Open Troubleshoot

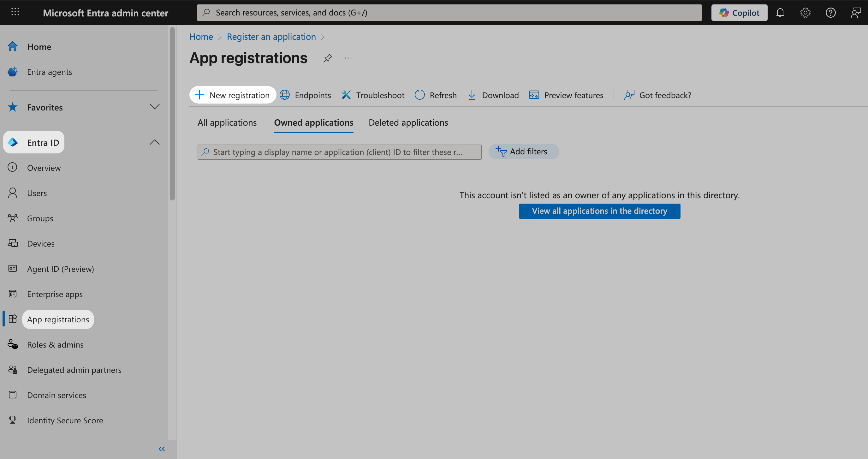373,95
